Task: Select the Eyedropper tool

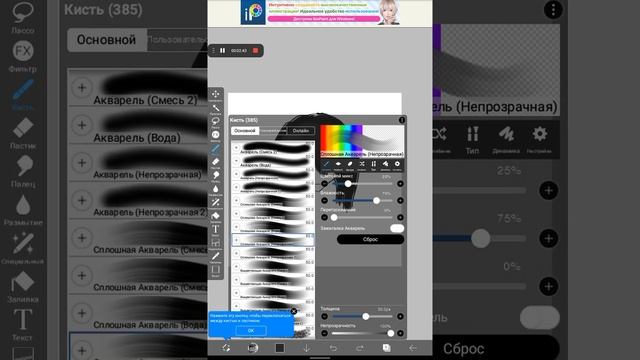Action: pyautogui.click(x=216, y=257)
